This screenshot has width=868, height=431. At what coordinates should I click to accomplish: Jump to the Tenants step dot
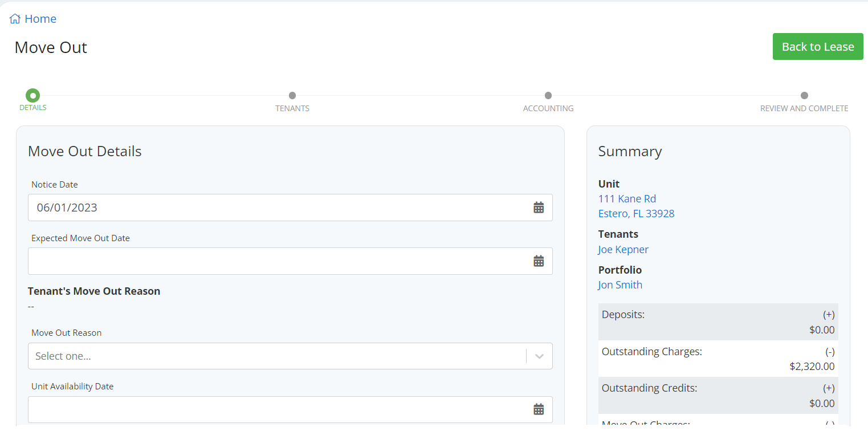coord(292,95)
